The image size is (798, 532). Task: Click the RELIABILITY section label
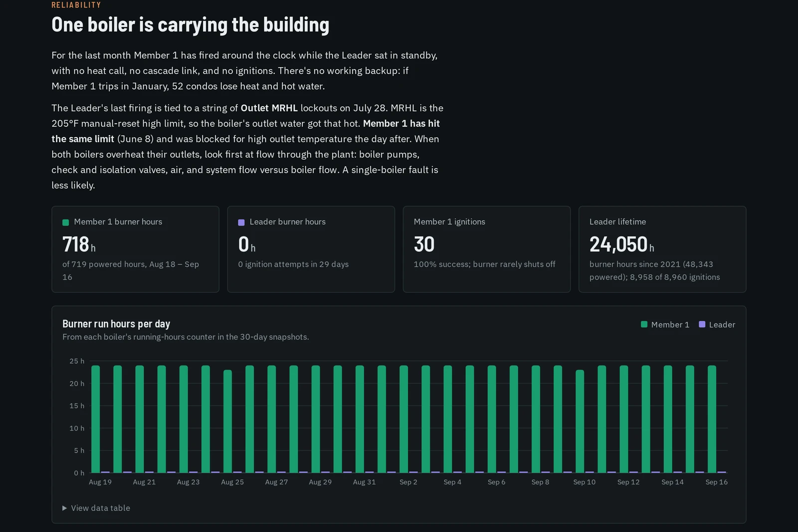click(x=76, y=5)
